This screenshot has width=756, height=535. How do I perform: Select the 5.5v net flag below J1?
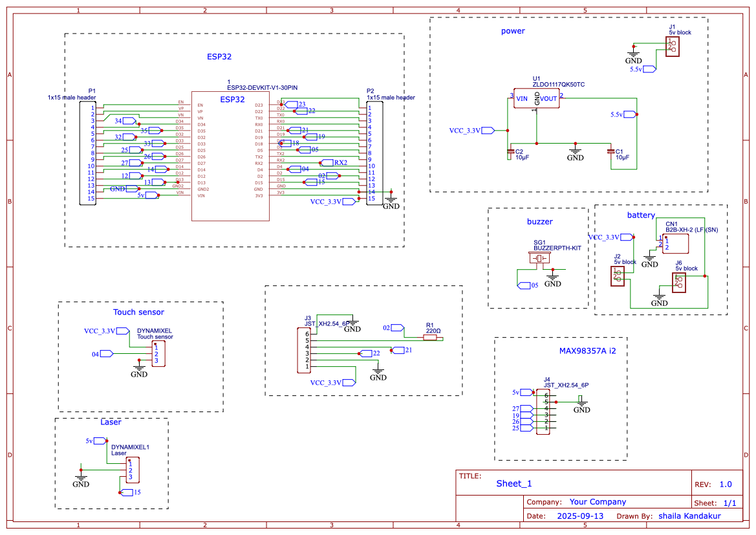643,69
